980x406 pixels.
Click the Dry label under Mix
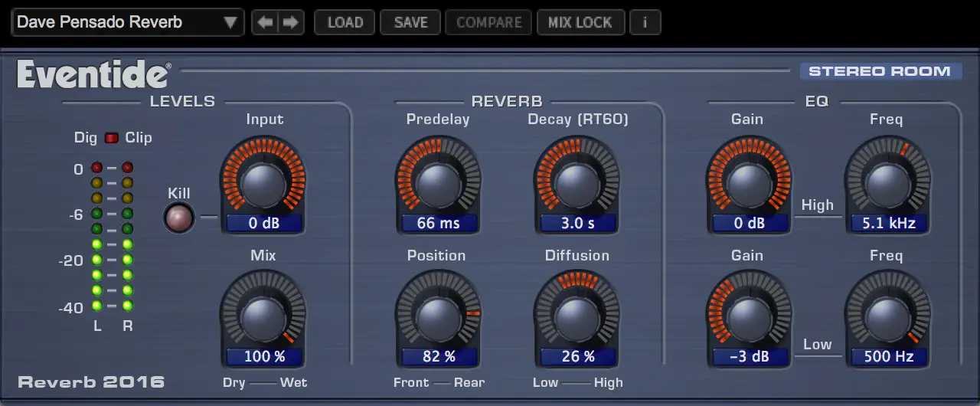[234, 382]
